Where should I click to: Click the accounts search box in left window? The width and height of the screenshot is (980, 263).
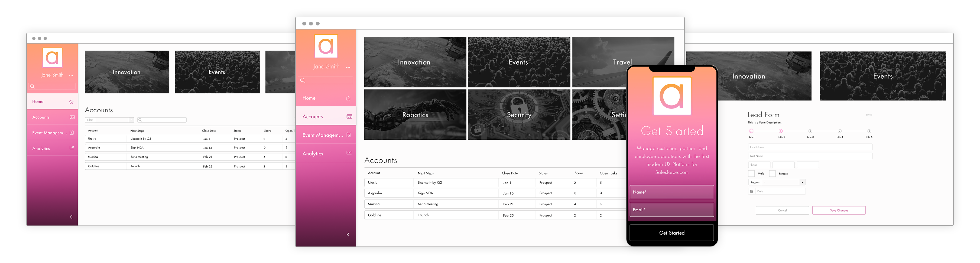tap(162, 120)
